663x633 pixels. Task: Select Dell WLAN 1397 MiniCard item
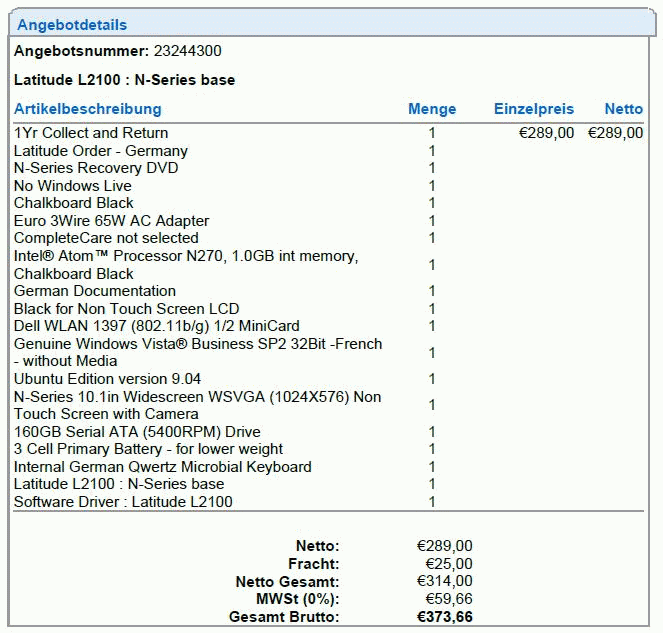coord(156,326)
